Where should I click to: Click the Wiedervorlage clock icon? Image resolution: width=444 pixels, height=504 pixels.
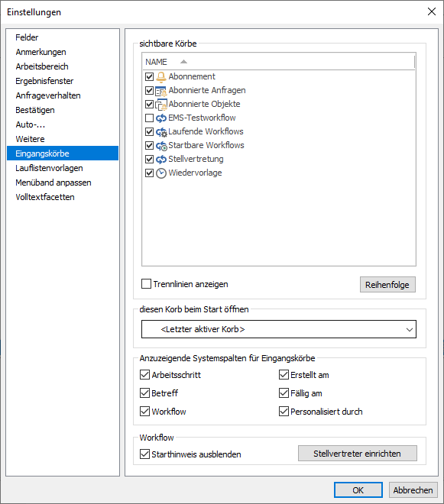point(161,173)
